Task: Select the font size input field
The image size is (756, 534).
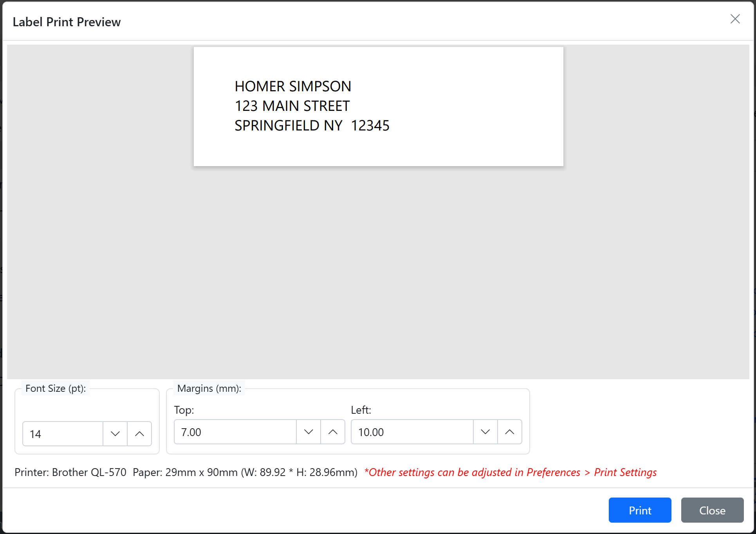Action: pos(63,434)
